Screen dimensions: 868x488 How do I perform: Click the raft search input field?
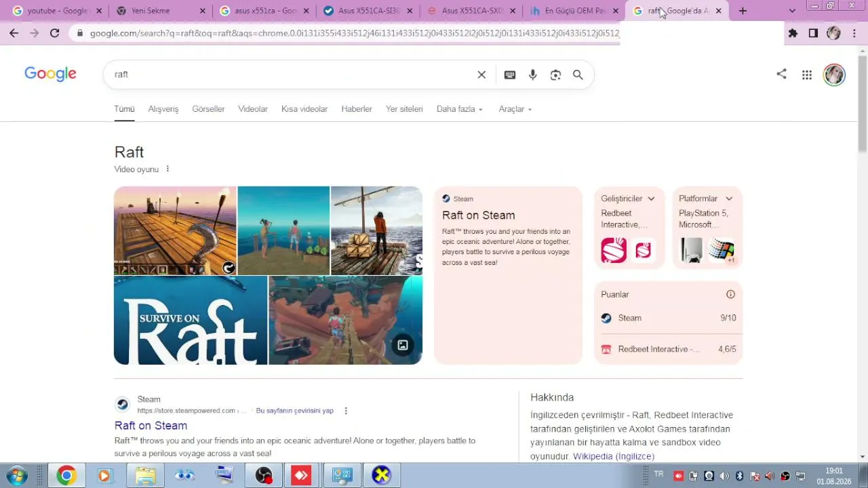click(292, 75)
